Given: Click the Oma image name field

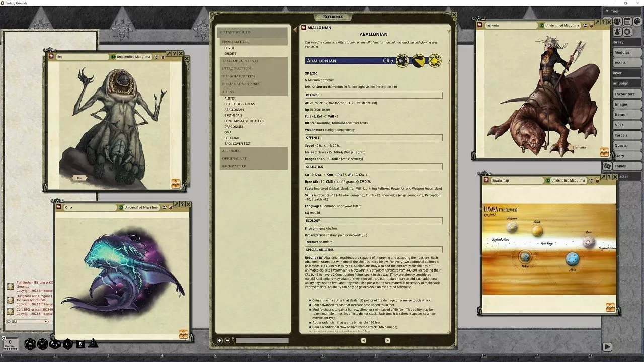Looking at the screenshot, I should (90, 207).
